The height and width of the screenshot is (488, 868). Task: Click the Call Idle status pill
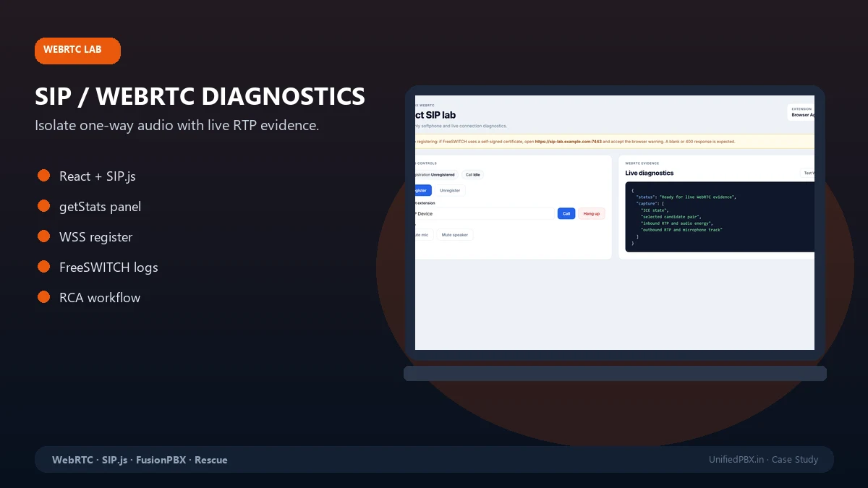coord(474,174)
